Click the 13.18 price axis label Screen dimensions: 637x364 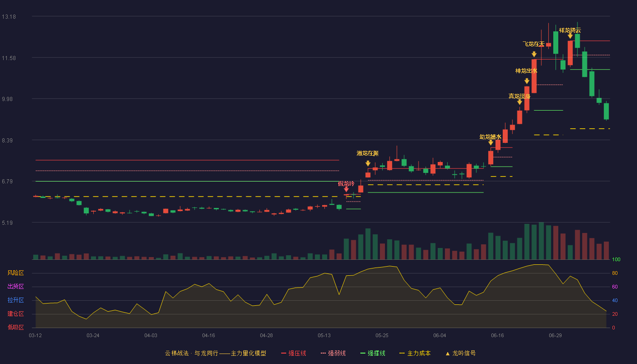pyautogui.click(x=9, y=17)
